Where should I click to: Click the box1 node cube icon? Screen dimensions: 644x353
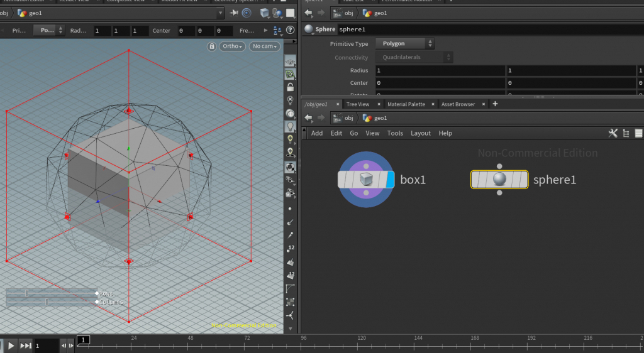pos(366,180)
